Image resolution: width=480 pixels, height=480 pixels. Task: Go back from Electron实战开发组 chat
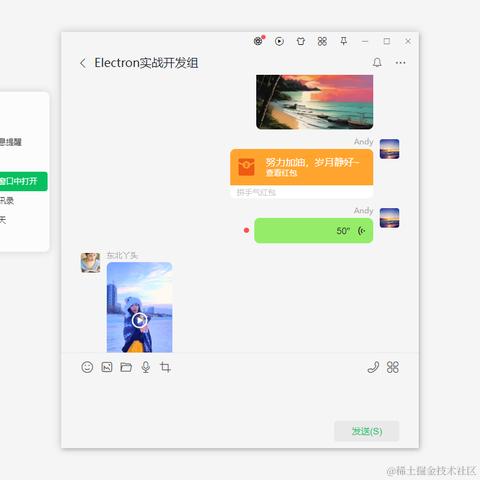(83, 63)
